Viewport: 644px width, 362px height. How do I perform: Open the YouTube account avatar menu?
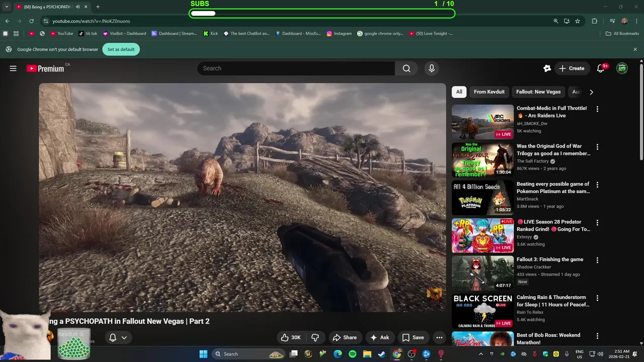tap(622, 68)
